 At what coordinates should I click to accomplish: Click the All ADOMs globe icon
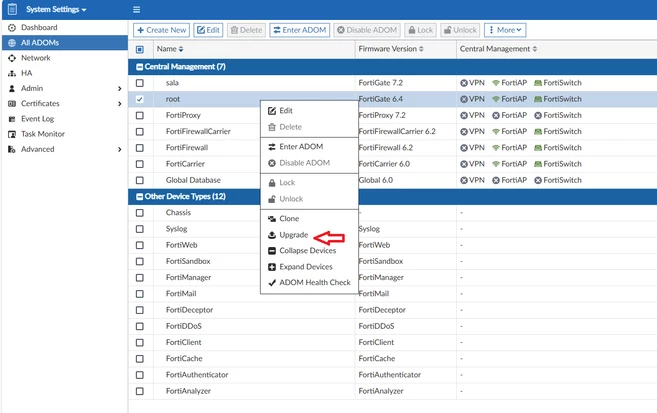pos(12,43)
